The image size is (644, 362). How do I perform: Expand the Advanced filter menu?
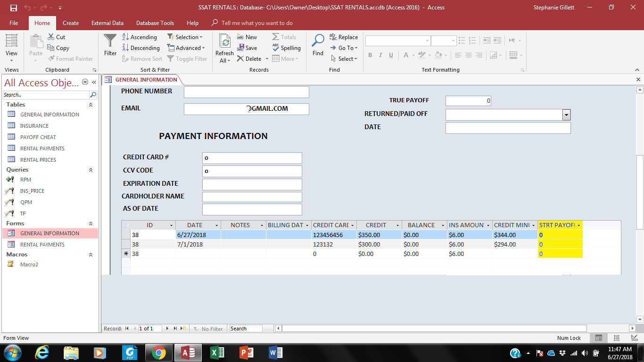186,48
